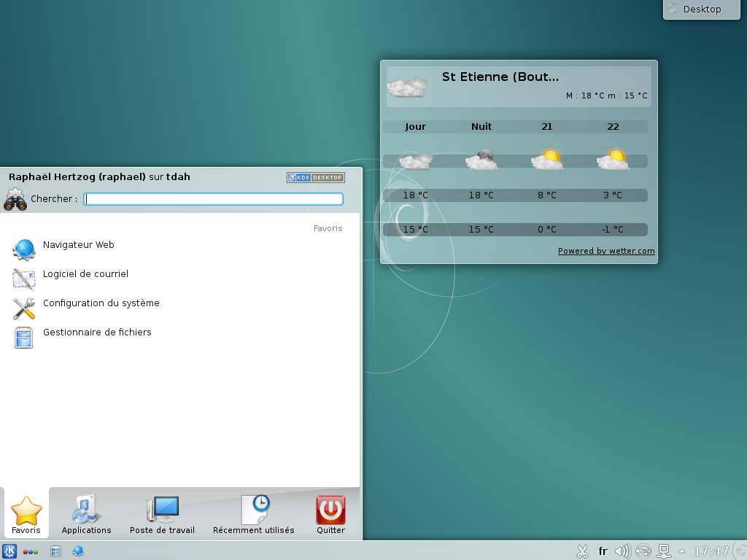The height and width of the screenshot is (560, 747).
Task: Open the device notifier USB icon
Action: pos(644,551)
